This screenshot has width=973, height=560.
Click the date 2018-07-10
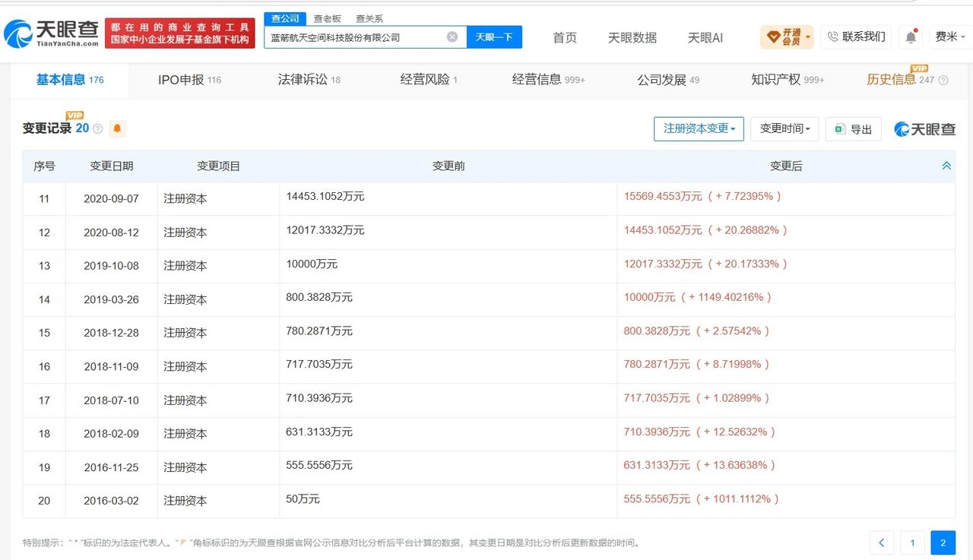point(112,400)
